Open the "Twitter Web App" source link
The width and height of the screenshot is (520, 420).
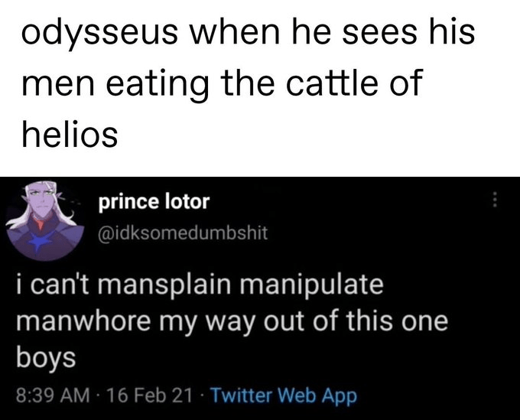click(283, 396)
